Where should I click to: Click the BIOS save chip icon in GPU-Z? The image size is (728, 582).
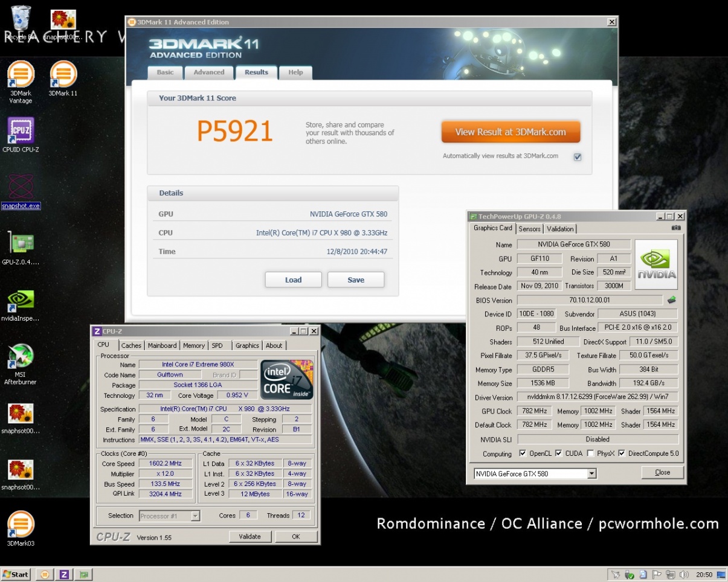coord(672,300)
